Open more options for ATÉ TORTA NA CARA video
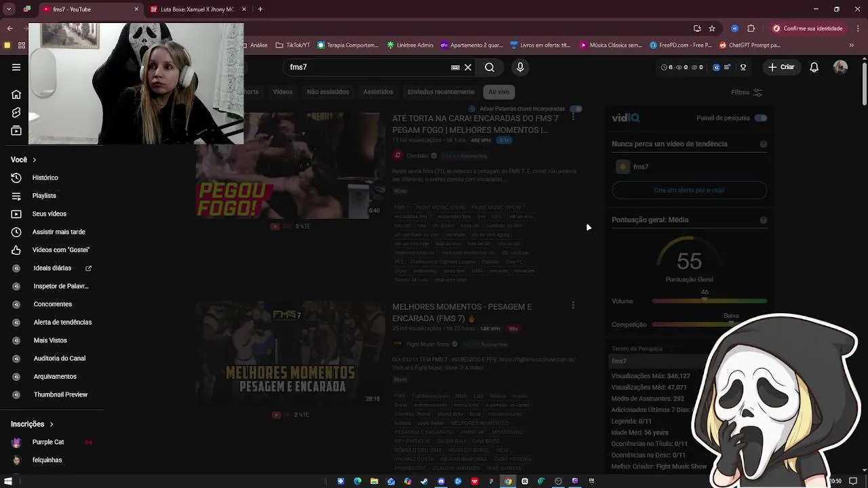The image size is (868, 488). point(573,117)
